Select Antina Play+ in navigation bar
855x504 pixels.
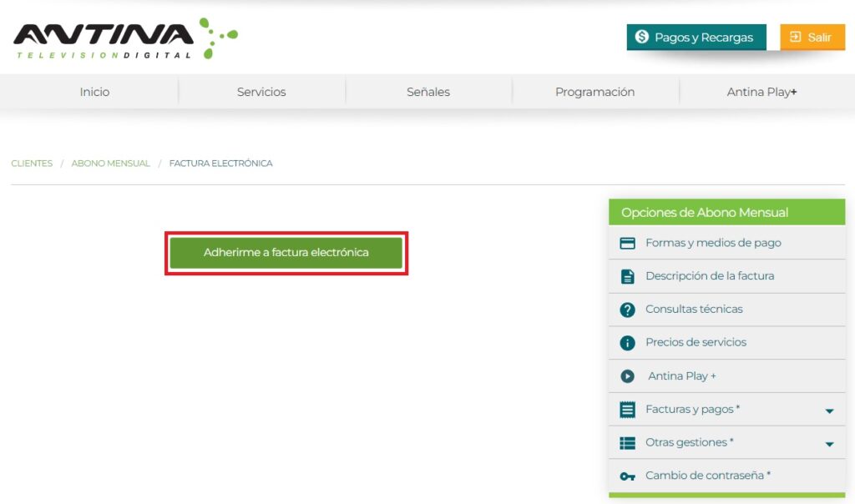coord(761,92)
